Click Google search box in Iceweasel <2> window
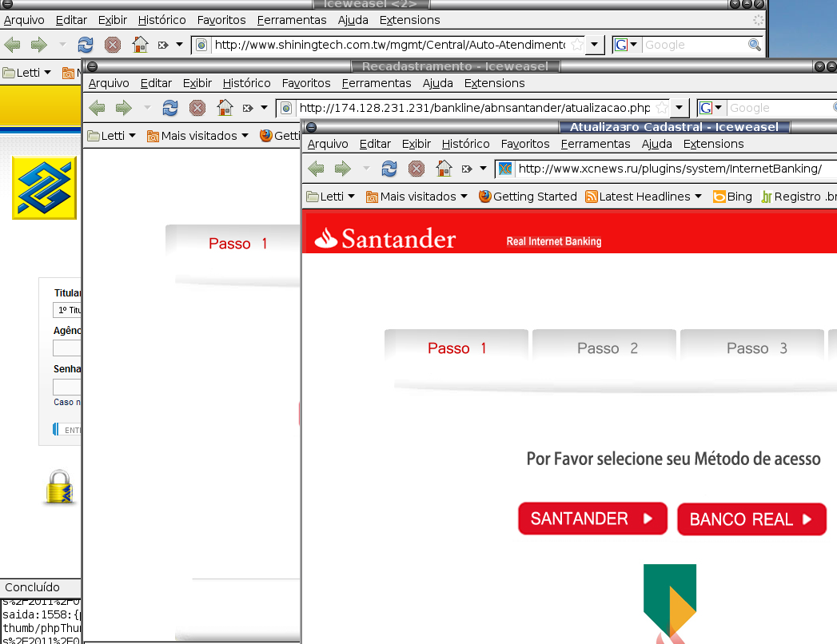The height and width of the screenshot is (644, 837). point(694,45)
